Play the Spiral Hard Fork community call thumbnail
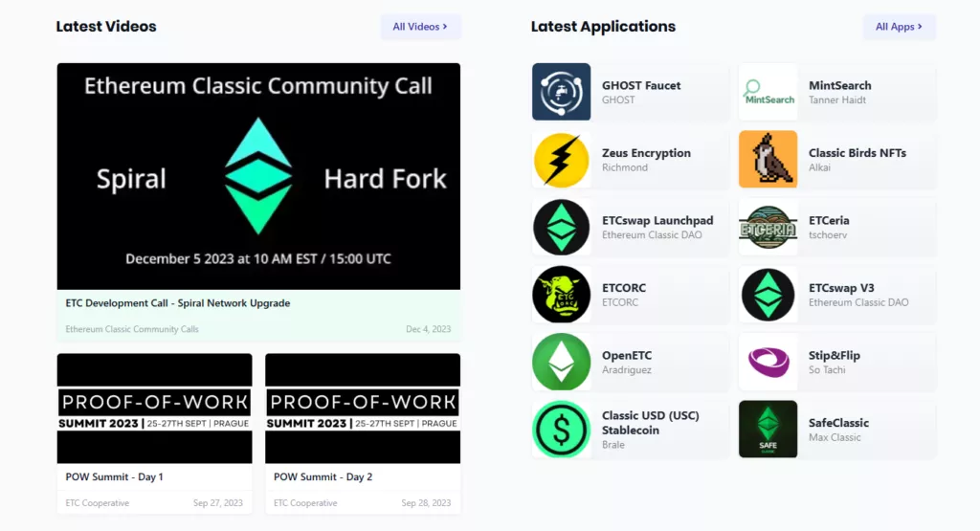 click(258, 176)
